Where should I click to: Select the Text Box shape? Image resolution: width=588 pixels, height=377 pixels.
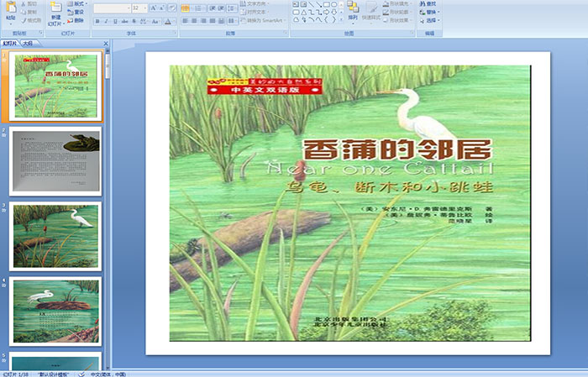pyautogui.click(x=296, y=4)
